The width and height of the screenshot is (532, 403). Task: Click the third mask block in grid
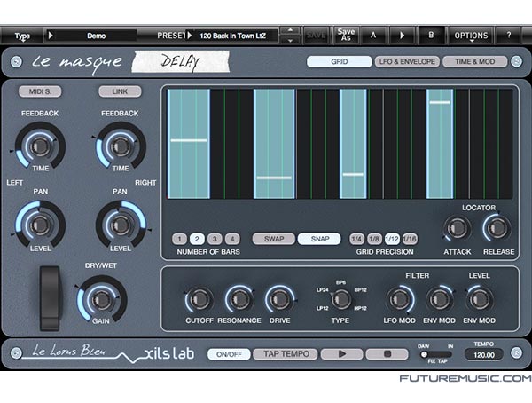[353, 144]
